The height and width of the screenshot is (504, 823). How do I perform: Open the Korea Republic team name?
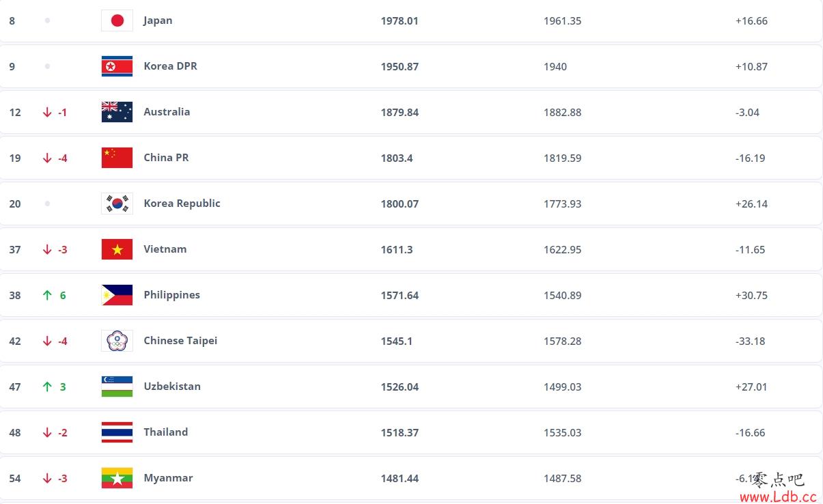(182, 204)
